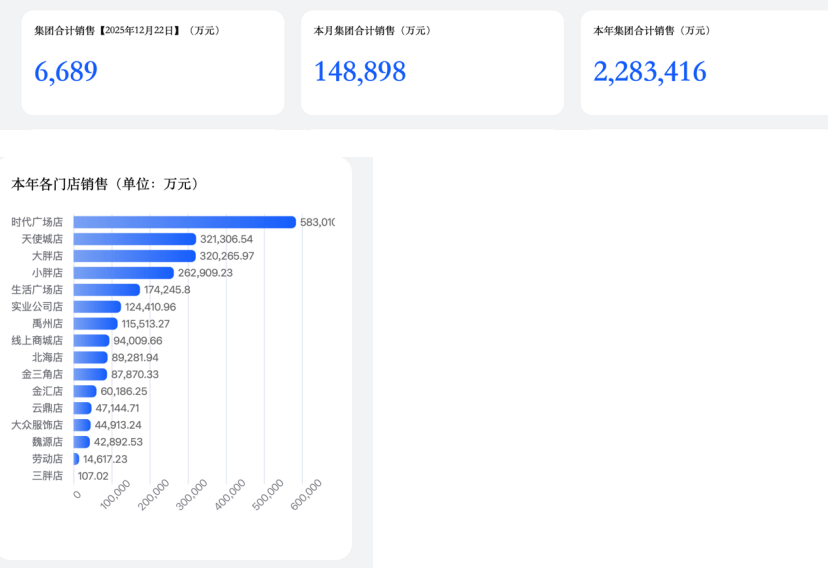Click the 大胖店 bar
Viewport: 836px width, 571px height.
click(135, 258)
